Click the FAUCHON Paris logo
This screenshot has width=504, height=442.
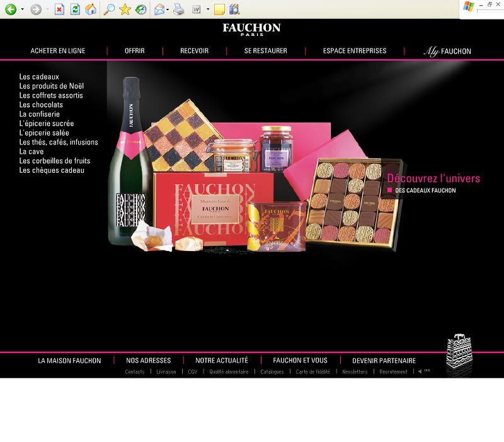pos(251,29)
